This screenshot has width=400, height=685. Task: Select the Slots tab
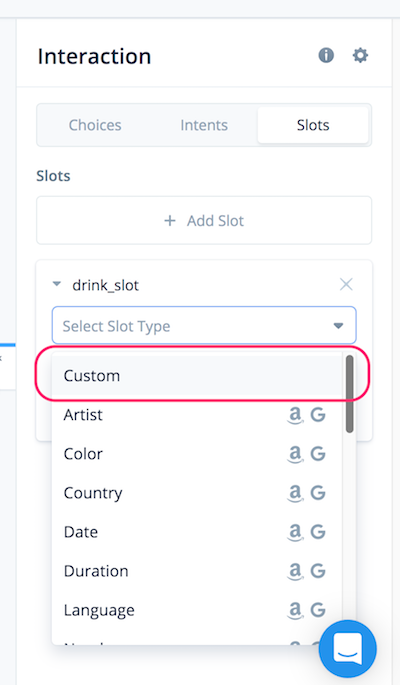pyautogui.click(x=313, y=125)
